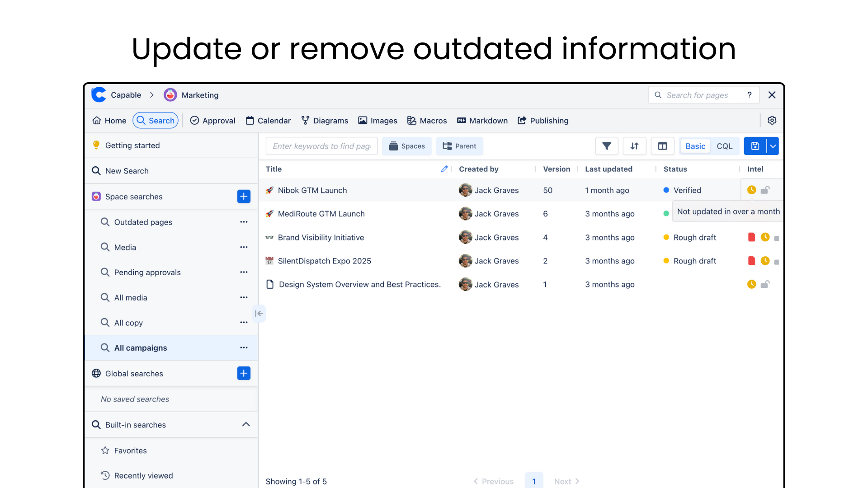This screenshot has width=868, height=488.
Task: Click the edit pencil icon beside Title
Action: 444,169
